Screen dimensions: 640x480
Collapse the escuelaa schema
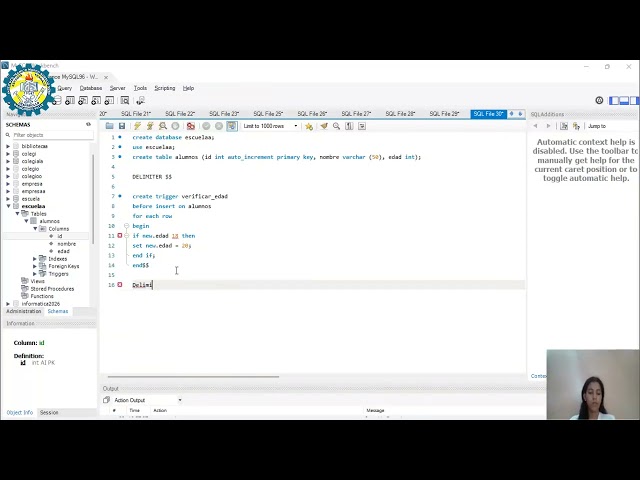[x=8, y=206]
